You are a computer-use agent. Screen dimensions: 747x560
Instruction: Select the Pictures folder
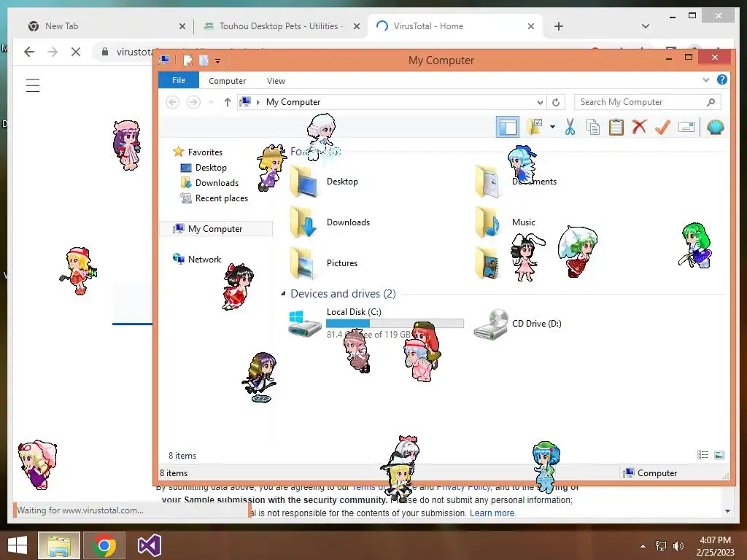click(324, 262)
